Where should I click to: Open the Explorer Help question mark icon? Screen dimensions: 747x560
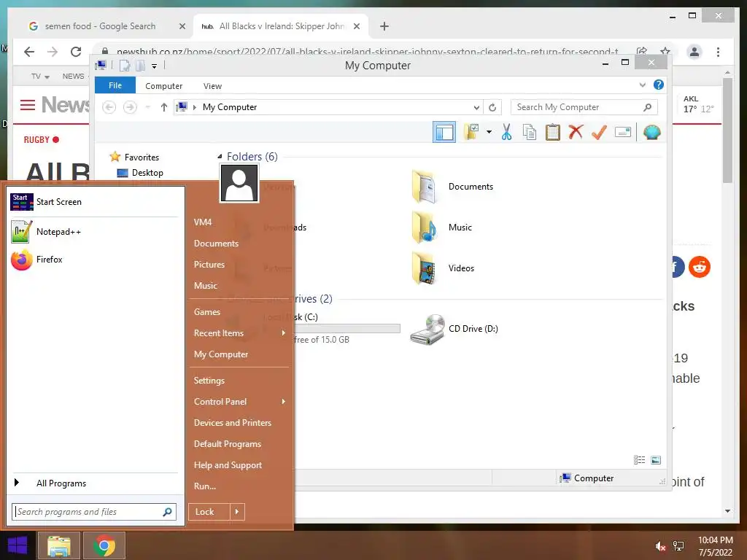659,85
